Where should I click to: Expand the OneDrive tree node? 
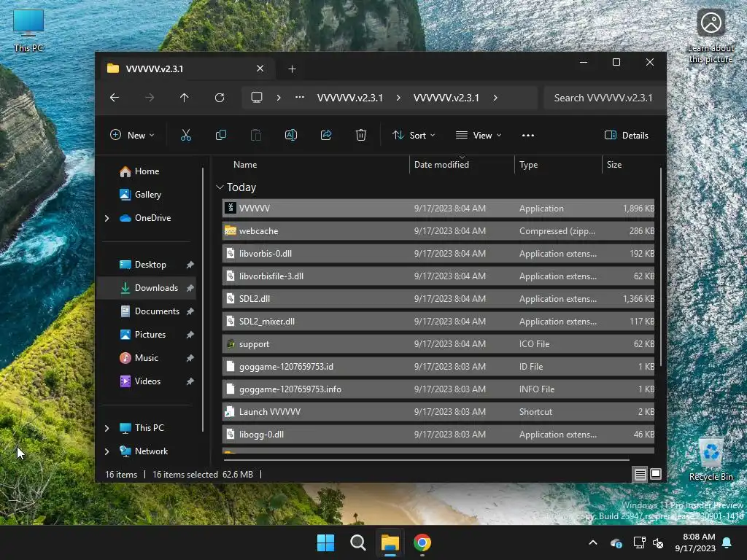107,218
